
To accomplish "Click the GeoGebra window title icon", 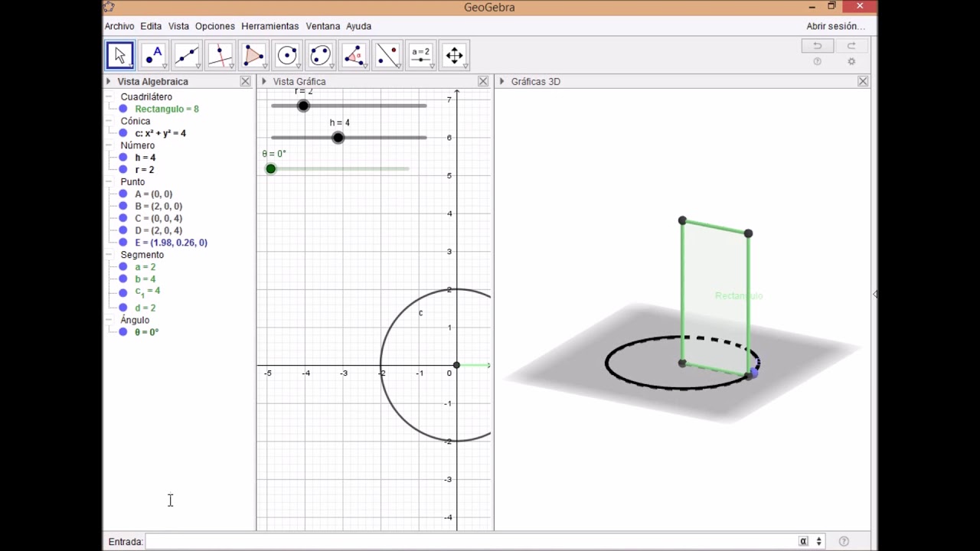I will click(109, 7).
